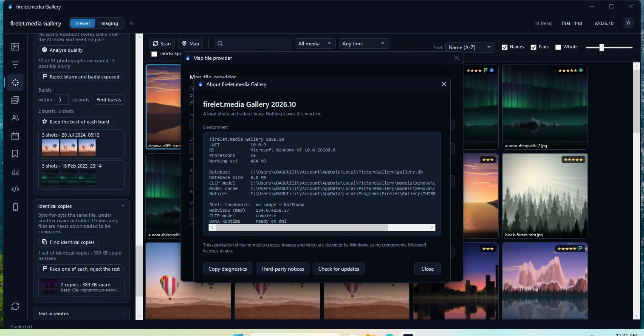Click Copy diagnostics button
The image size is (644, 336).
[x=228, y=269]
